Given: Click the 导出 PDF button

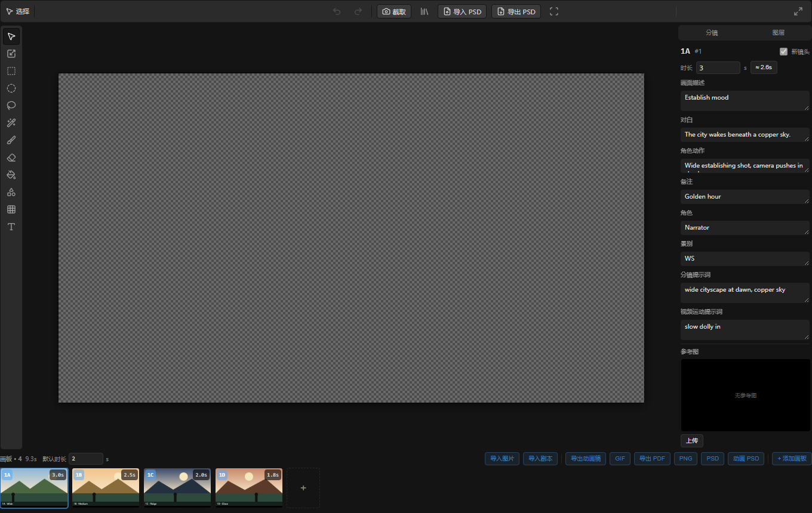Looking at the screenshot, I should pyautogui.click(x=652, y=459).
